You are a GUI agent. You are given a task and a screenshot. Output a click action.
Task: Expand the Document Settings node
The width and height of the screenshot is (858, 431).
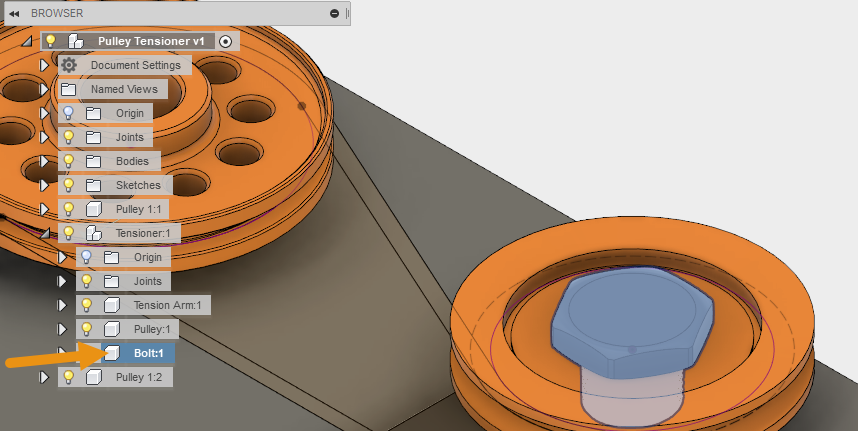44,66
